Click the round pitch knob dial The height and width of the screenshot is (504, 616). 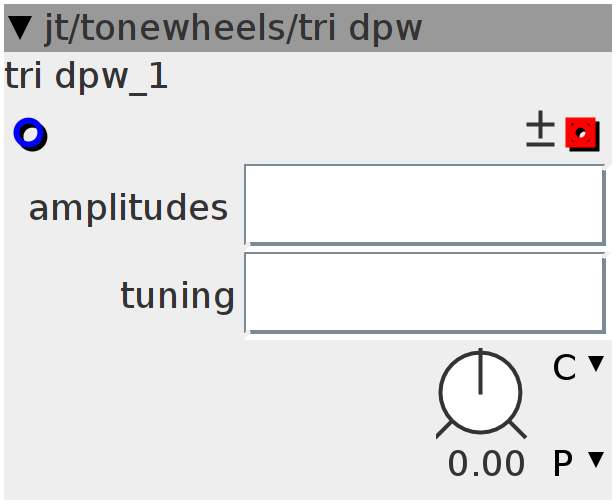[x=480, y=392]
